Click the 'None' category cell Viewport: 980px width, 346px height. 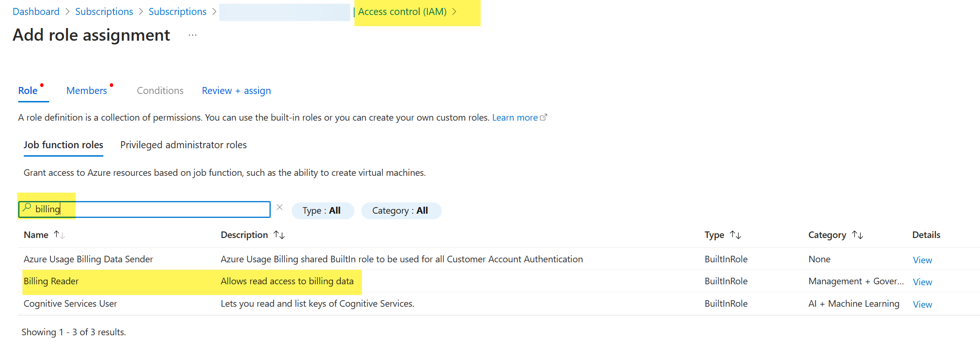click(x=820, y=259)
